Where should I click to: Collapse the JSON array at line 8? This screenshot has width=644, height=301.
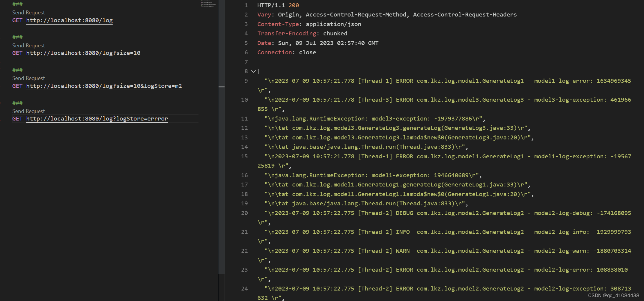coord(253,71)
